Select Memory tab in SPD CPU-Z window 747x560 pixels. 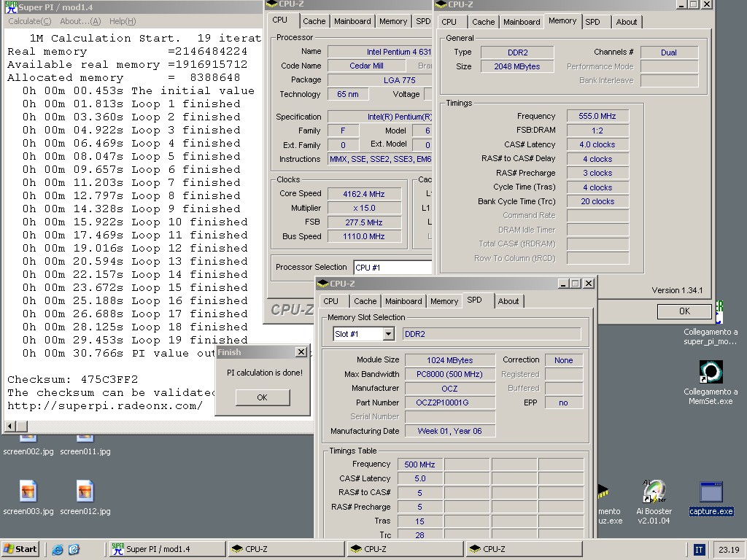[444, 301]
